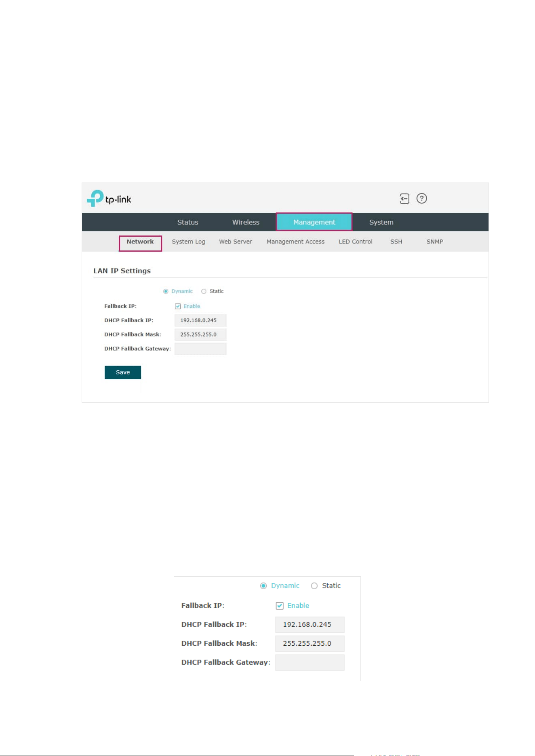Click the Save button
The width and height of the screenshot is (535, 756).
click(x=123, y=372)
